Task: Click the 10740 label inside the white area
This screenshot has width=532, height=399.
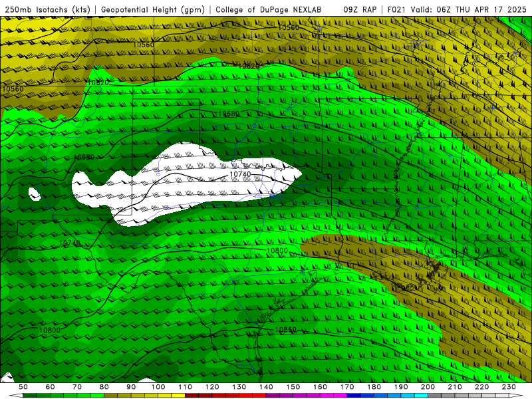Action: [x=240, y=174]
